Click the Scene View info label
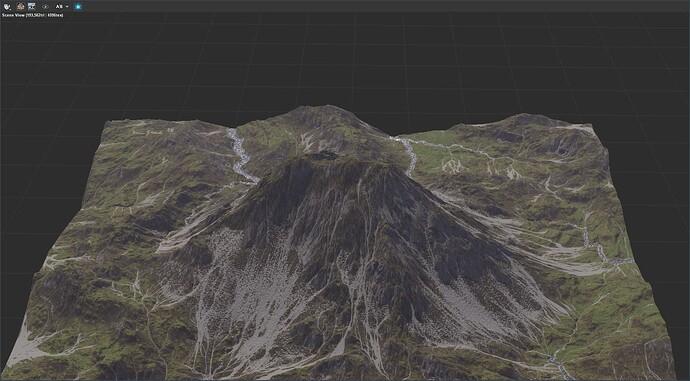Image resolution: width=690 pixels, height=381 pixels. pos(33,15)
